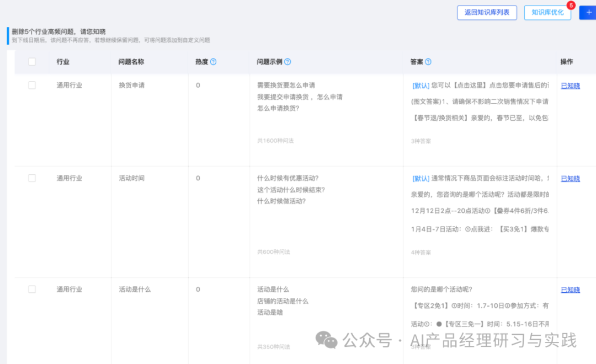The height and width of the screenshot is (364, 596).
Task: Click example 店铺的活动是什么
Action: (283, 301)
